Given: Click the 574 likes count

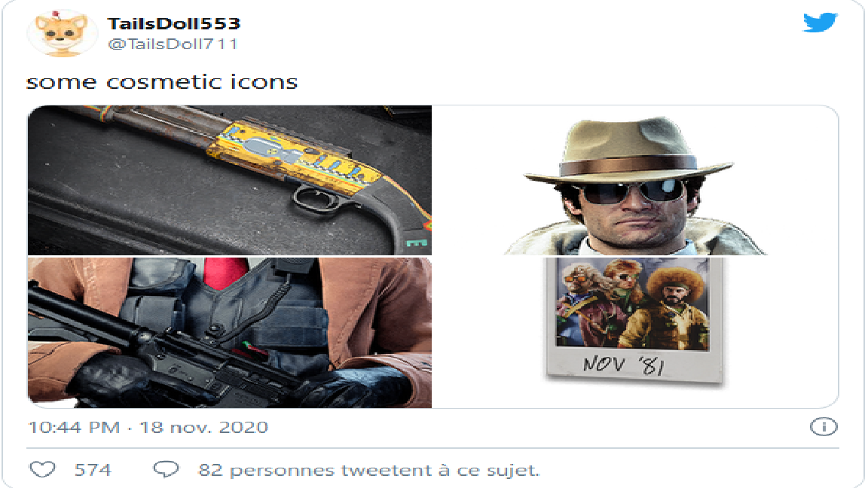Looking at the screenshot, I should point(93,470).
